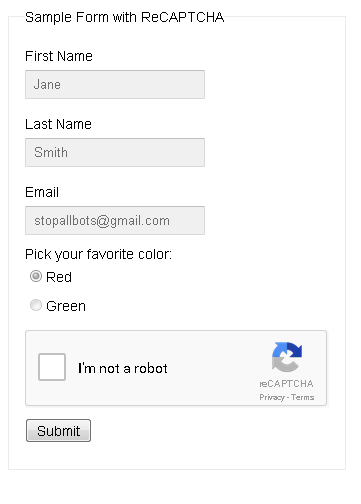The width and height of the screenshot is (361, 504).
Task: Select the Red radio button
Action: point(36,276)
